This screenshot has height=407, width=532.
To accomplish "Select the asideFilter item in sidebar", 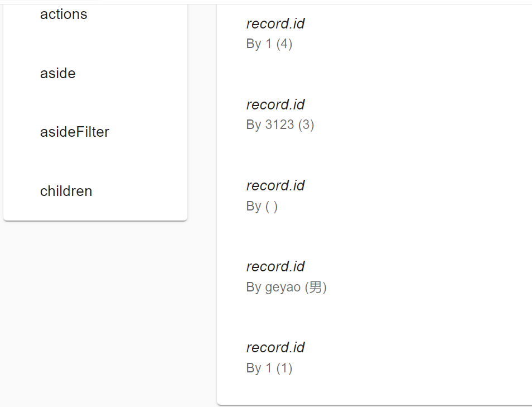I will (x=75, y=132).
